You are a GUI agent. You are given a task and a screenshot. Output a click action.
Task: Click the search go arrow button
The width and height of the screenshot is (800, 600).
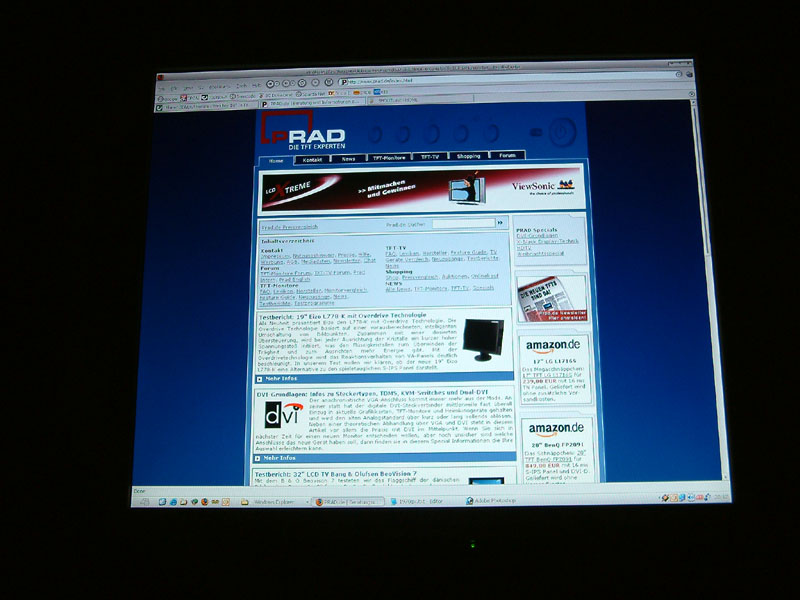500,224
